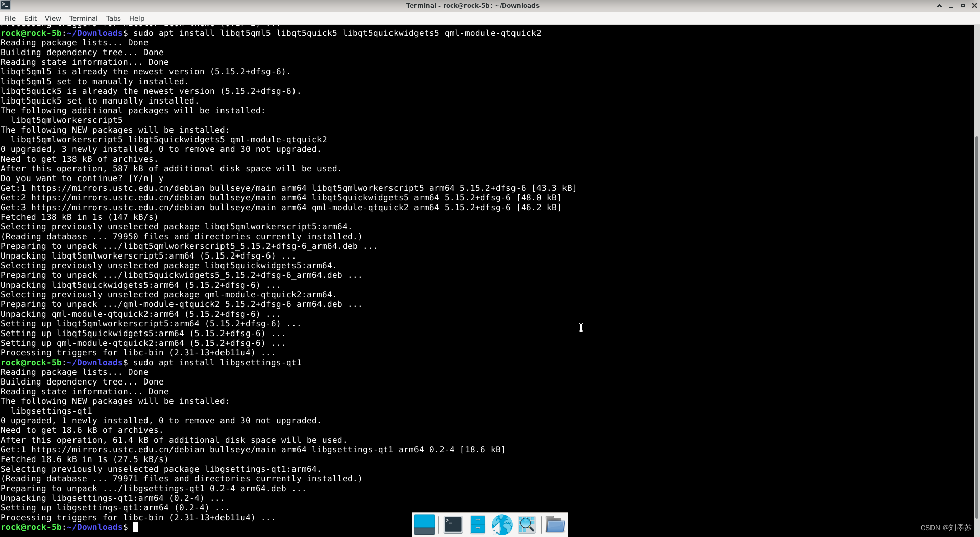Open the Help menu

[x=137, y=18]
